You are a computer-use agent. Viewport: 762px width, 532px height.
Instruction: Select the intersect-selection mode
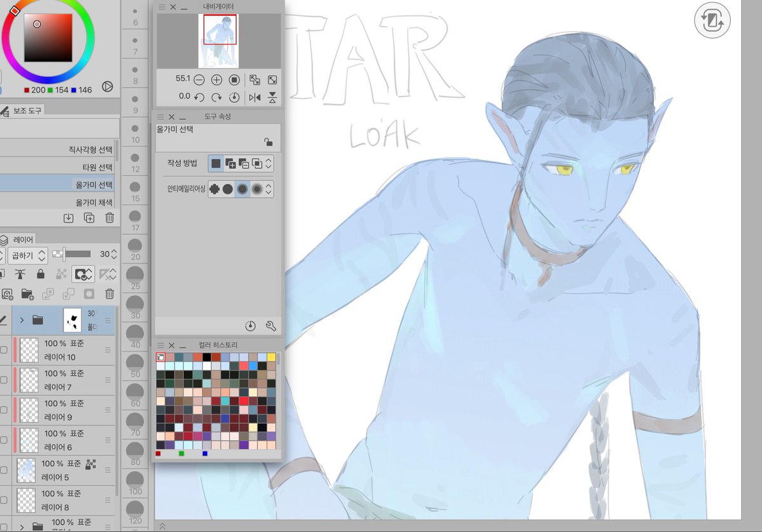click(257, 163)
